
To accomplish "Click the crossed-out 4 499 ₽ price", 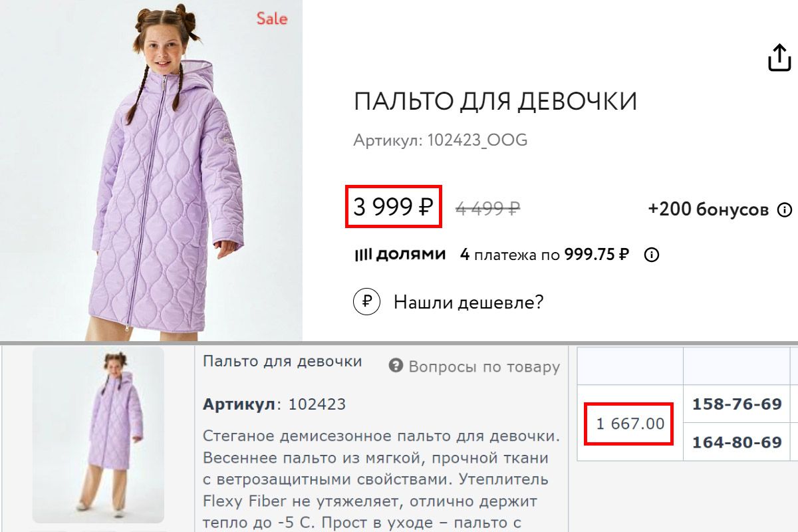I will (487, 209).
